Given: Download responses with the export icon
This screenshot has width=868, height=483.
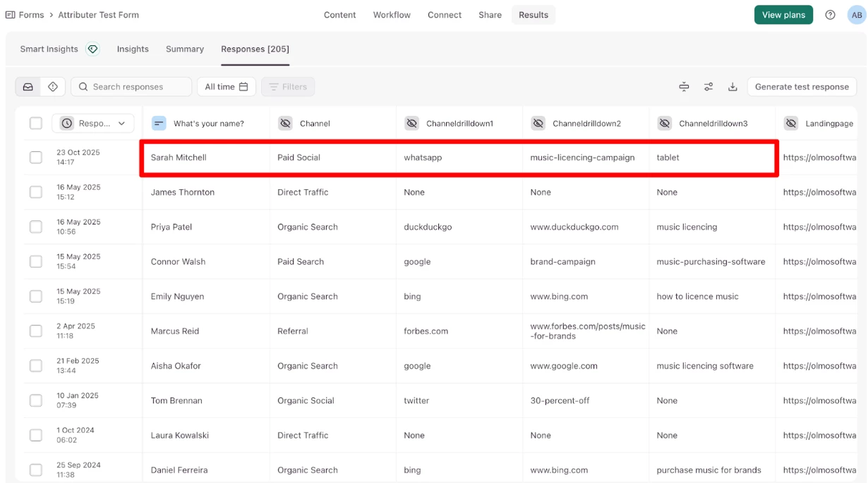Looking at the screenshot, I should pos(733,87).
